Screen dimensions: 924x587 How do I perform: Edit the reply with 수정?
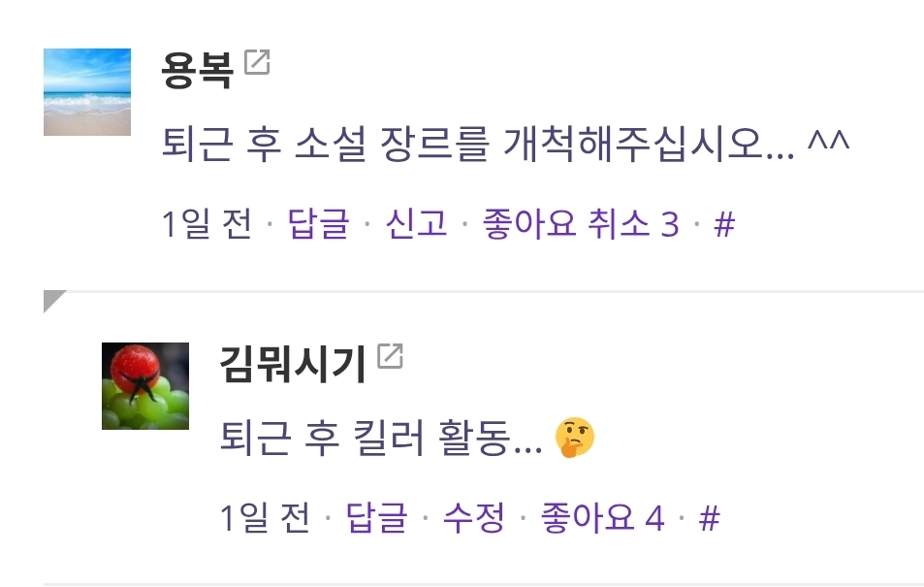(x=474, y=518)
